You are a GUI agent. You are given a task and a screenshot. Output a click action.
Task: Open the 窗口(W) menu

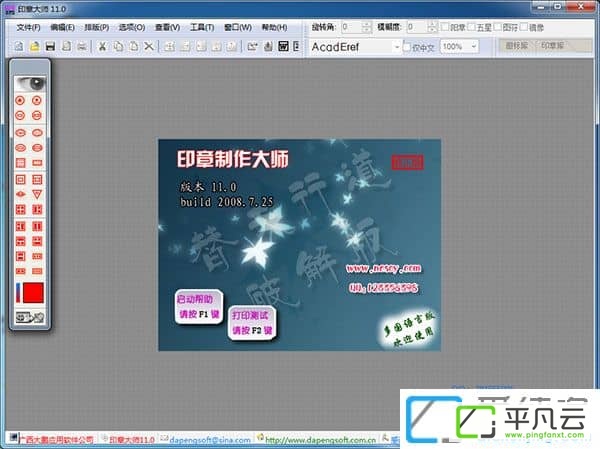coord(238,28)
